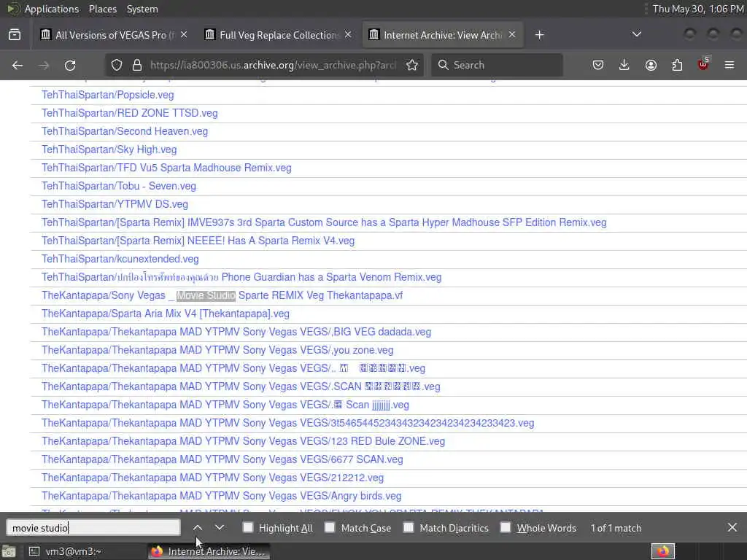The height and width of the screenshot is (560, 747).
Task: Open Sparta Aria Mix V4 [Thekantapapa].veg link
Action: 166,314
